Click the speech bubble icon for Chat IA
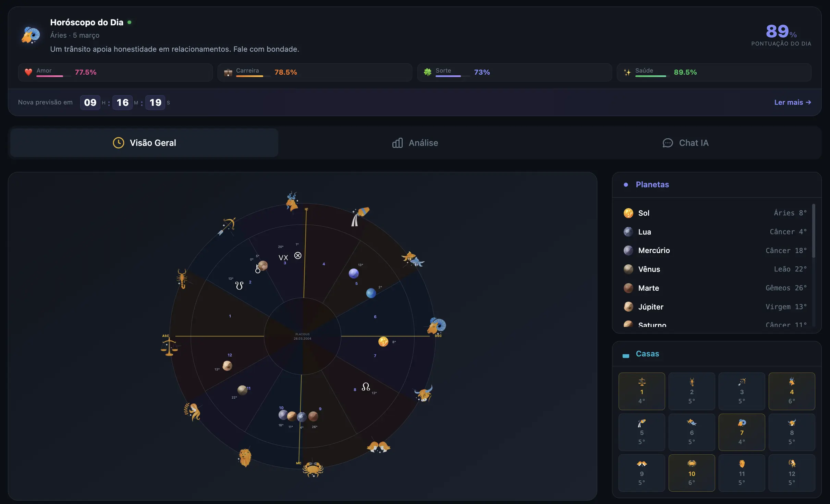 pos(668,143)
